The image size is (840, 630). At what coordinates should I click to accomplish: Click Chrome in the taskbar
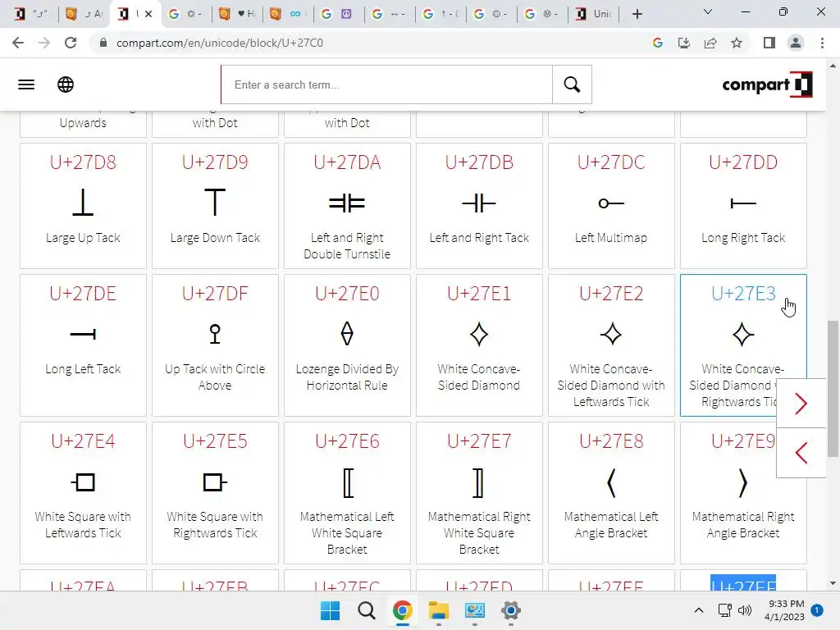coord(402,610)
